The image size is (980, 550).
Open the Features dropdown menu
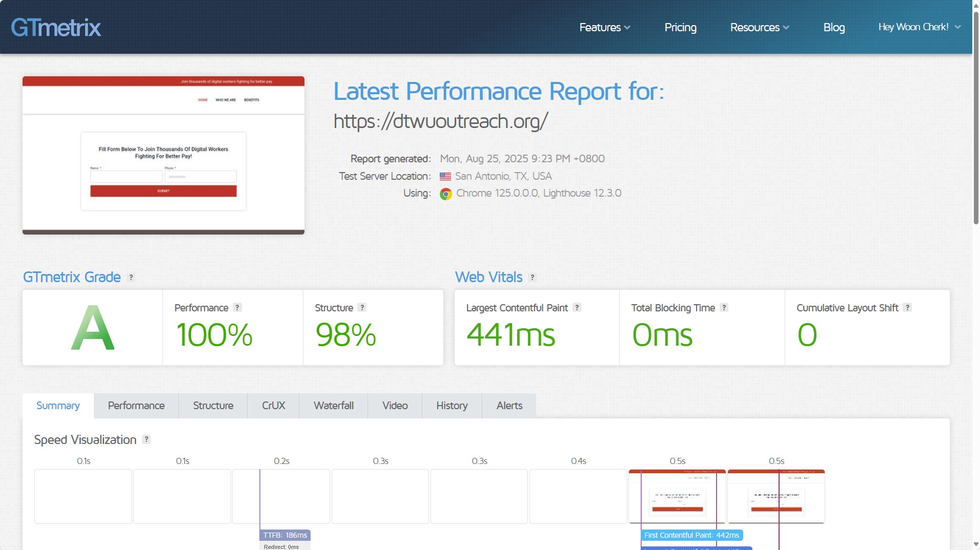605,28
